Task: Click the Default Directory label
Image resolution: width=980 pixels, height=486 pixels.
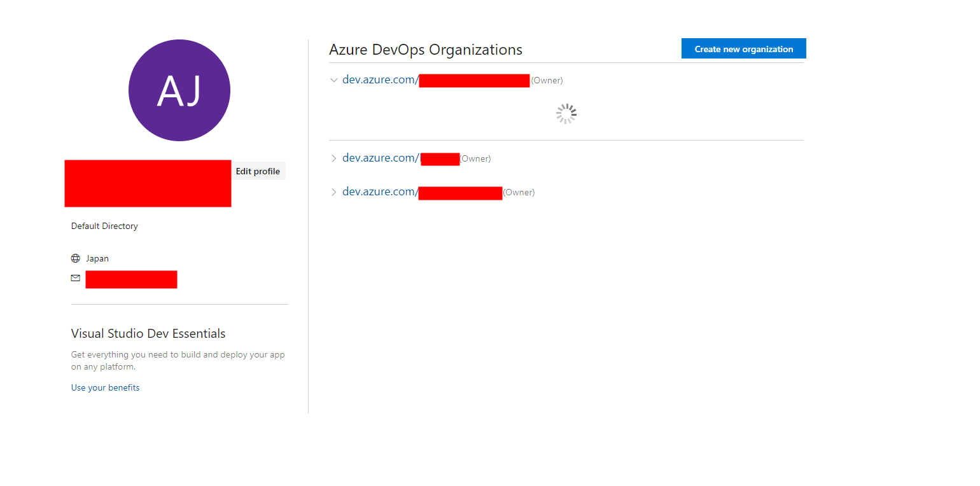Action: (104, 225)
